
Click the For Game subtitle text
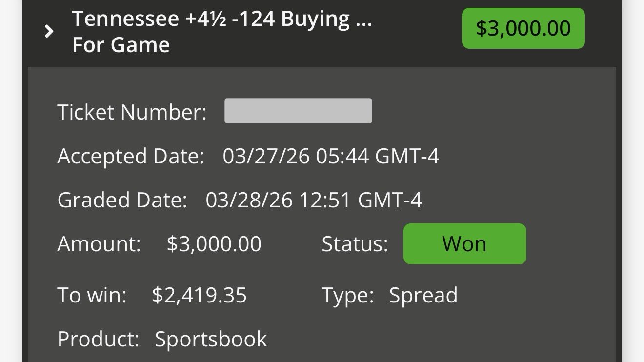[121, 45]
